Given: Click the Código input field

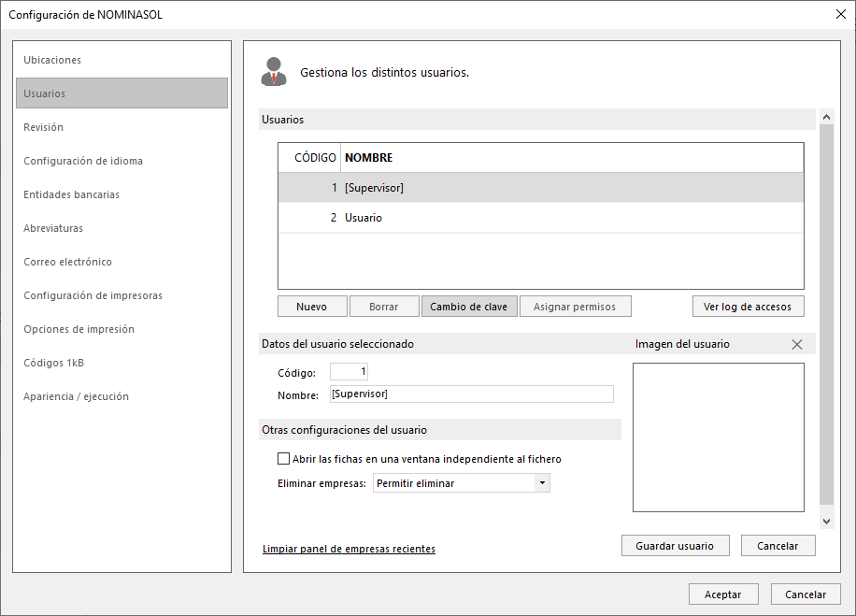Looking at the screenshot, I should click(x=349, y=372).
